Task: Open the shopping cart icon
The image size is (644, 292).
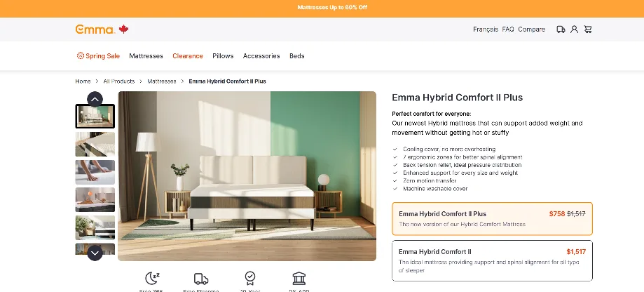Action: 588,29
